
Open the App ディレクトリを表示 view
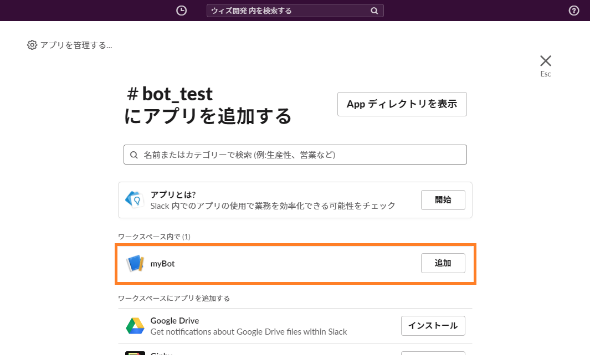pyautogui.click(x=402, y=104)
